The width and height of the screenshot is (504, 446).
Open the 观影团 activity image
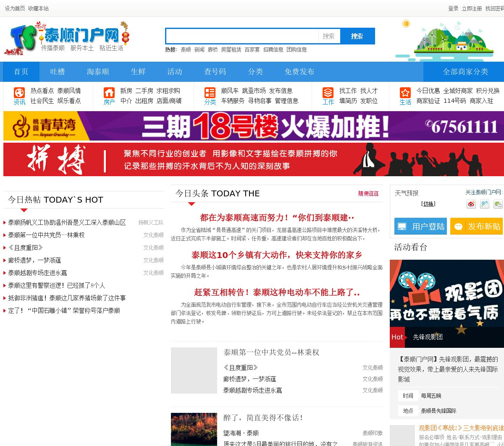pos(447,294)
